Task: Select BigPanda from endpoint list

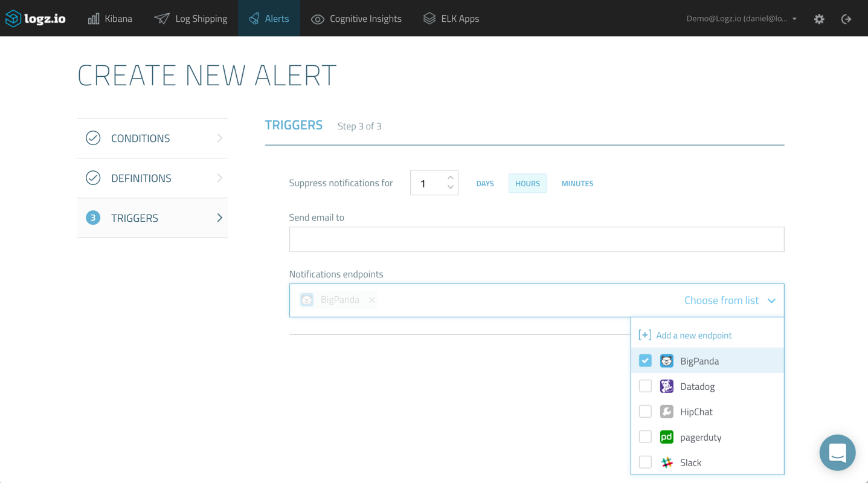Action: (707, 361)
